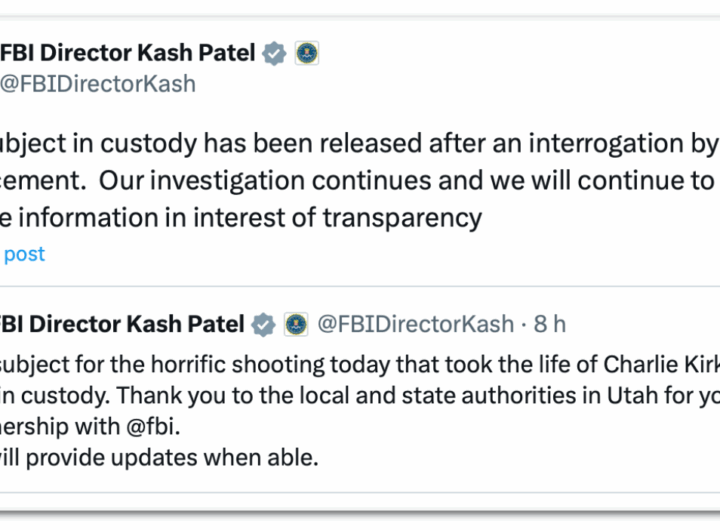Open the top post author's profile name

tap(126, 54)
